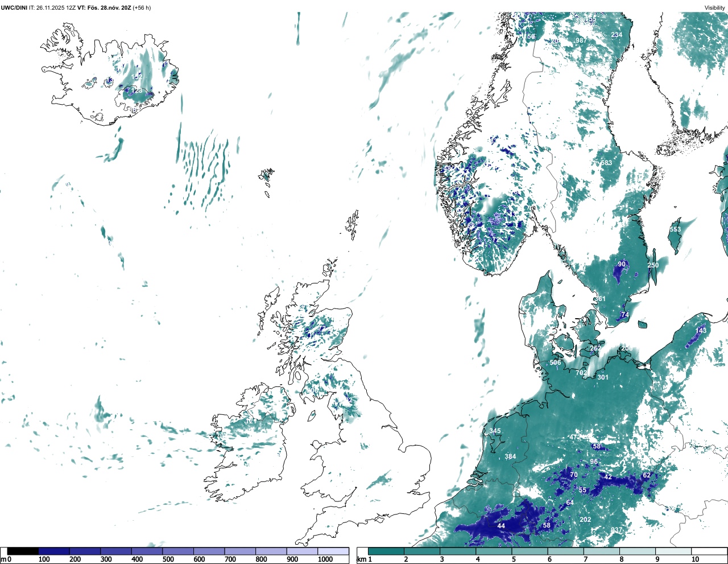Click the '384' visibility value

coord(510,456)
